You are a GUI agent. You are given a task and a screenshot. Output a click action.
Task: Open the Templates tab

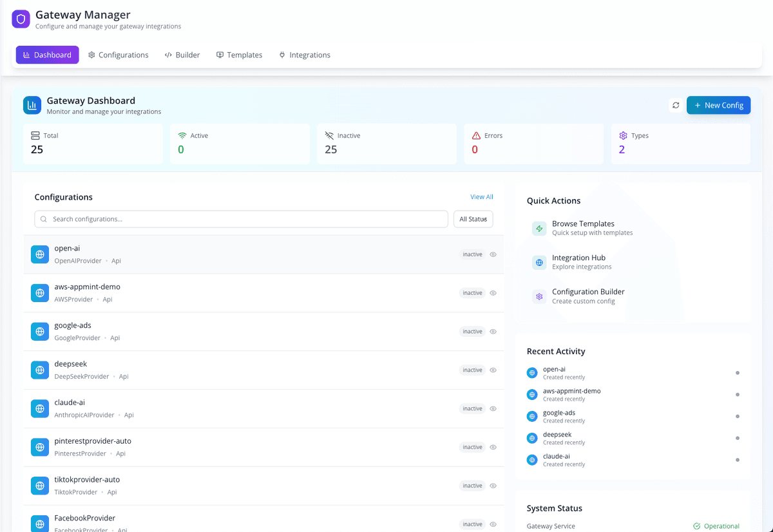coord(239,55)
